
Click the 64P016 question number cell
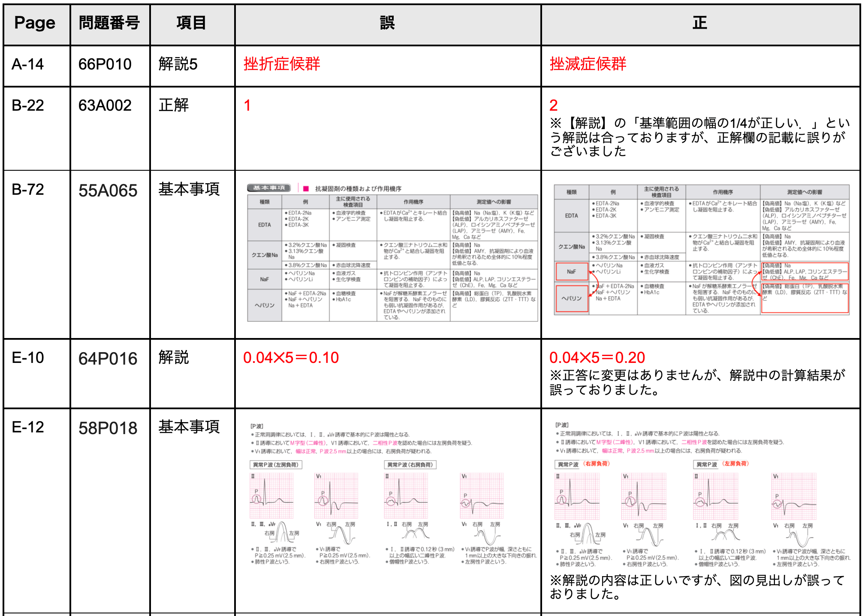(x=110, y=373)
